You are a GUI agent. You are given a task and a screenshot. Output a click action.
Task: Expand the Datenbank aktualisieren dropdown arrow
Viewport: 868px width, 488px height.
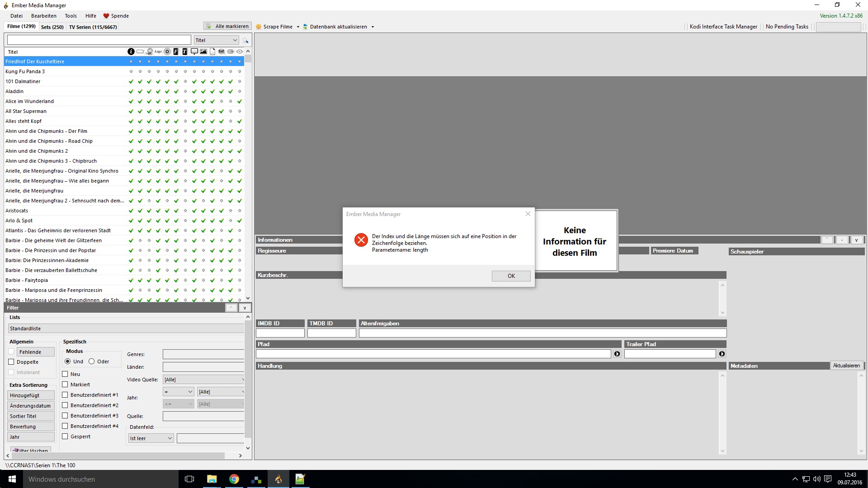coord(373,27)
